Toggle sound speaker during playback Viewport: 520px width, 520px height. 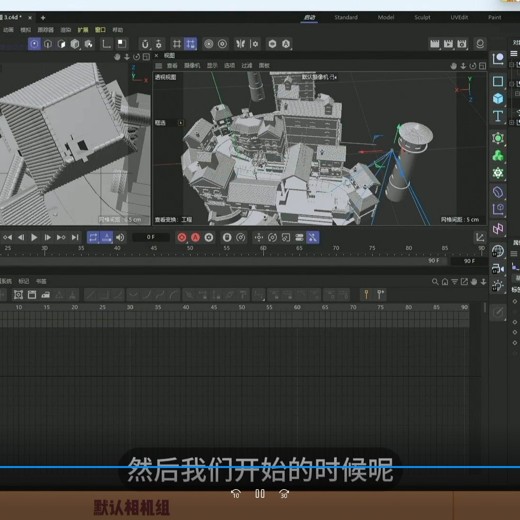pyautogui.click(x=120, y=237)
